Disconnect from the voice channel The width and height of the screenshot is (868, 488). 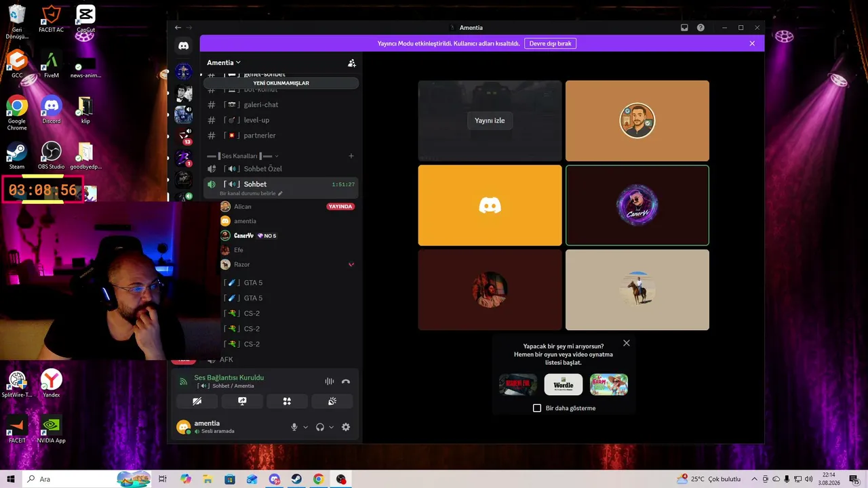(346, 382)
